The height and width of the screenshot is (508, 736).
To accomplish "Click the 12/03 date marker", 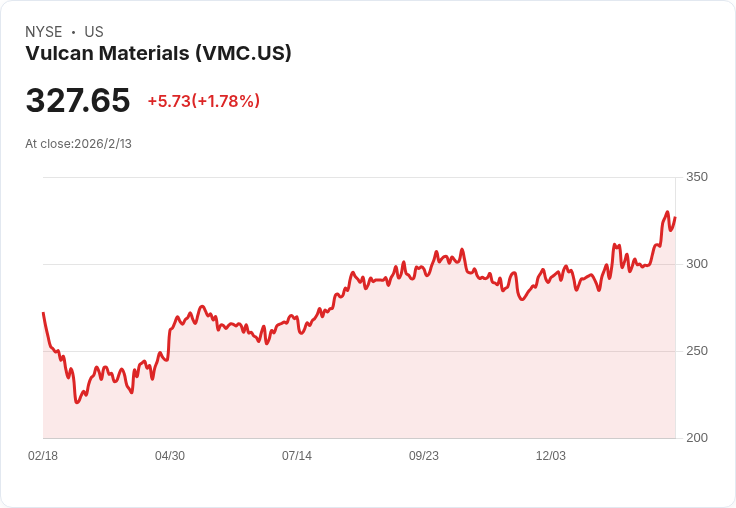I will pyautogui.click(x=551, y=456).
